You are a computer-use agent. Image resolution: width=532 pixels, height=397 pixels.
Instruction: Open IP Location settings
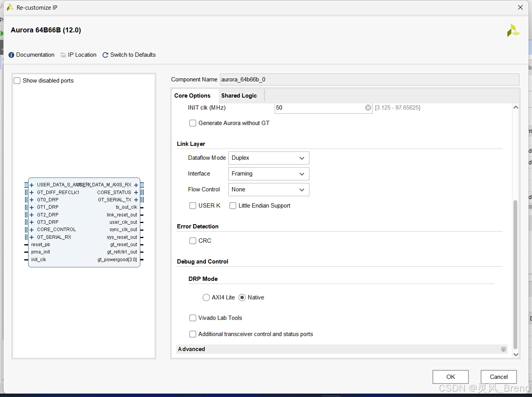point(82,55)
